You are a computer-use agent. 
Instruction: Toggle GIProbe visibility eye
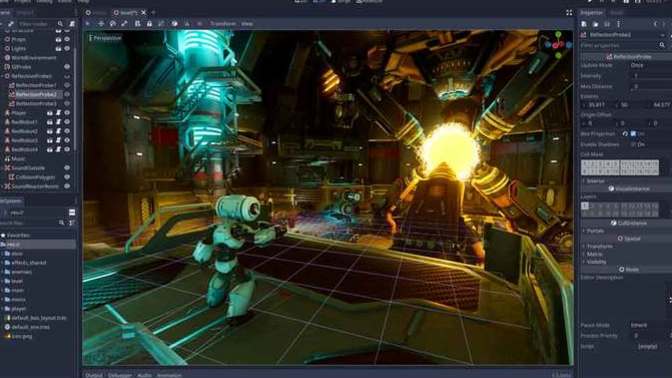[x=67, y=67]
